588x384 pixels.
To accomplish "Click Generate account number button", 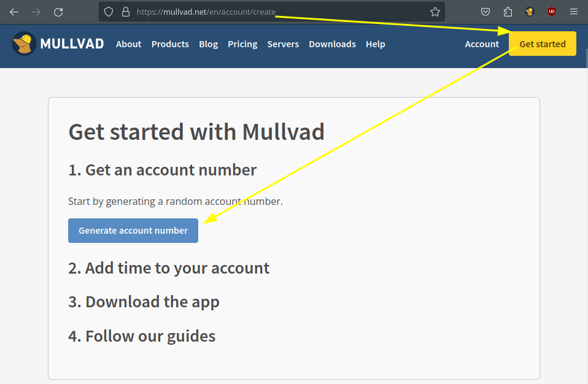I will (x=133, y=231).
